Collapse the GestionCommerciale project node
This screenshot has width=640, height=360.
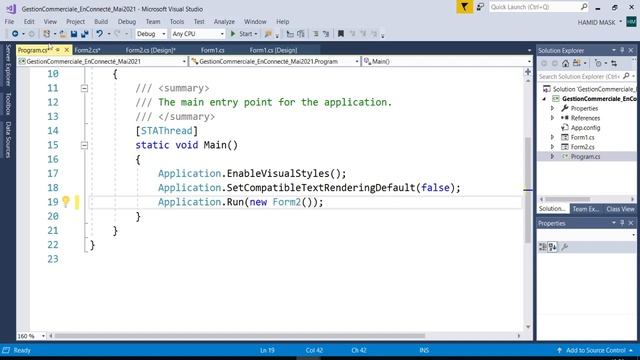(544, 99)
